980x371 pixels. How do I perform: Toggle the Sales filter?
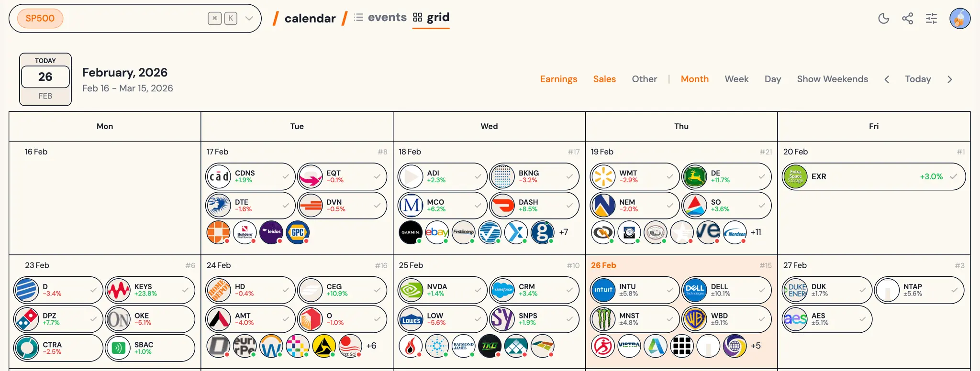(604, 79)
